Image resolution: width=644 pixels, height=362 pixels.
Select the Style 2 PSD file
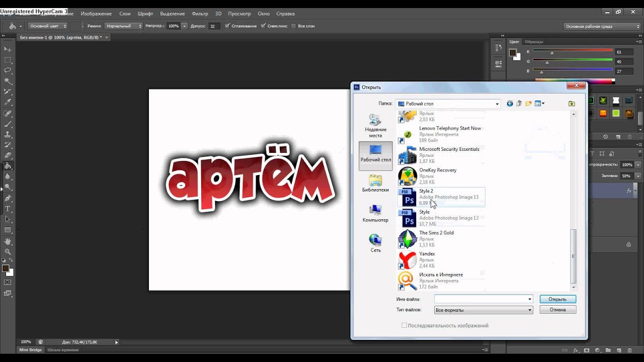[426, 192]
